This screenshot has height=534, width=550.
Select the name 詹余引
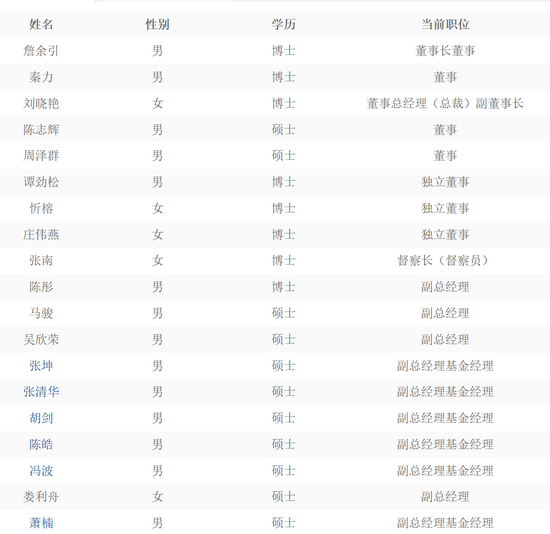[x=41, y=51]
